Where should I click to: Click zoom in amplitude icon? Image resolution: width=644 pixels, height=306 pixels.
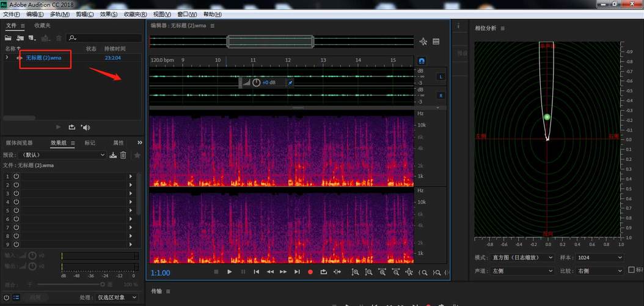[x=356, y=272]
